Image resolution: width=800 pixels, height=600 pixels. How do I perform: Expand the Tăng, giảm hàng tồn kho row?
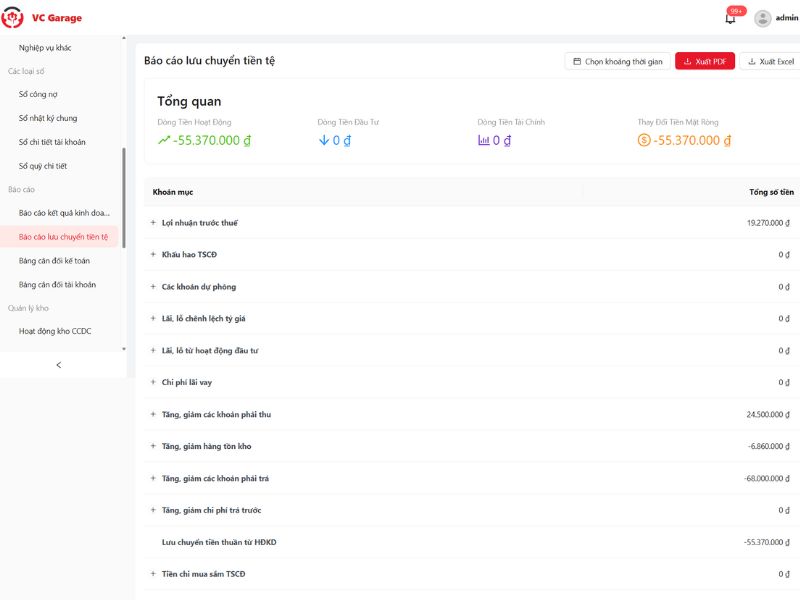point(153,446)
